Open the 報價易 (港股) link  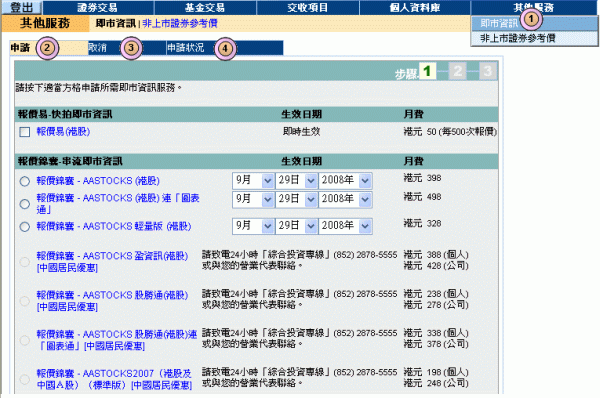point(63,132)
